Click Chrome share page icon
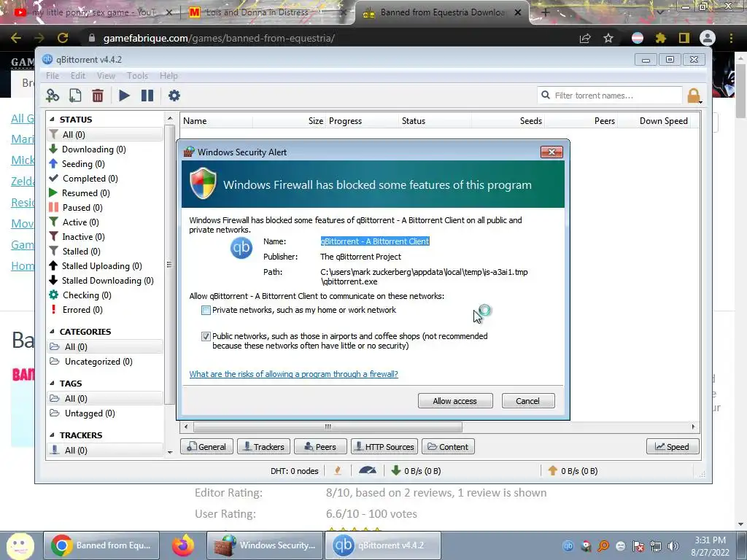The width and height of the screenshot is (747, 560). (x=585, y=38)
